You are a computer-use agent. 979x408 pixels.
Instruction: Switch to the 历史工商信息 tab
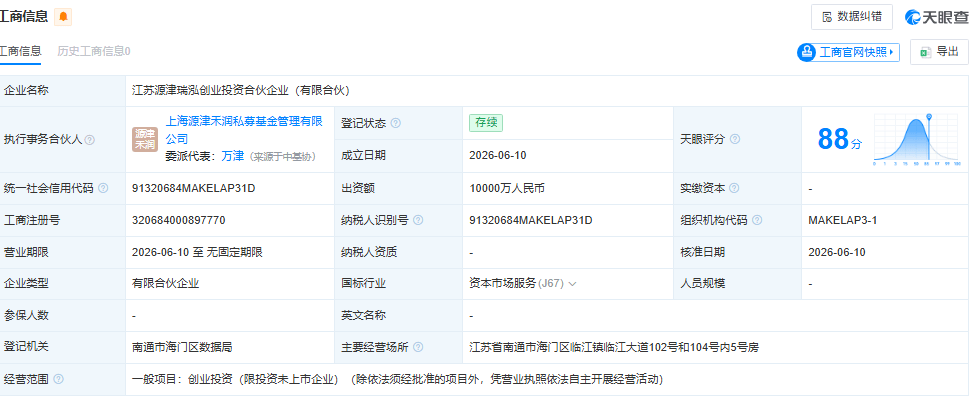point(94,51)
